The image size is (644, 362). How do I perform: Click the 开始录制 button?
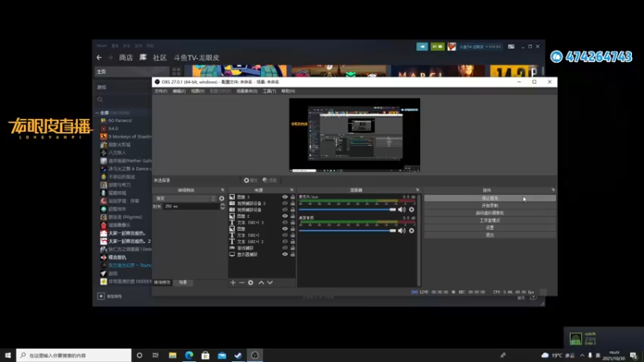[490, 205]
